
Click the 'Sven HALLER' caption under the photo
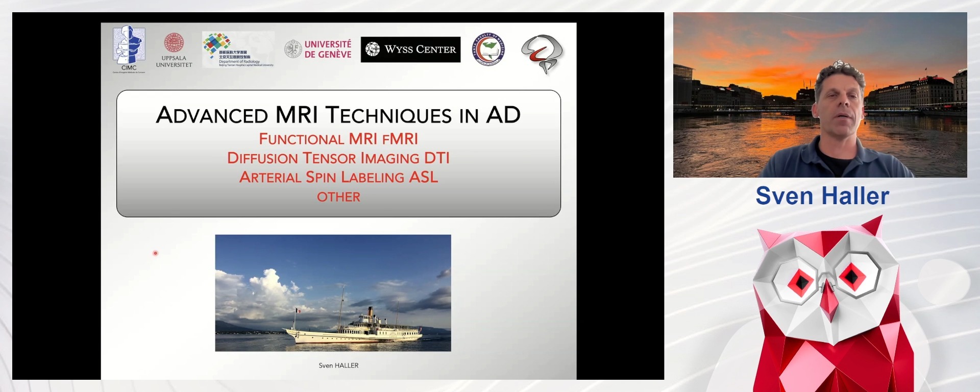338,365
